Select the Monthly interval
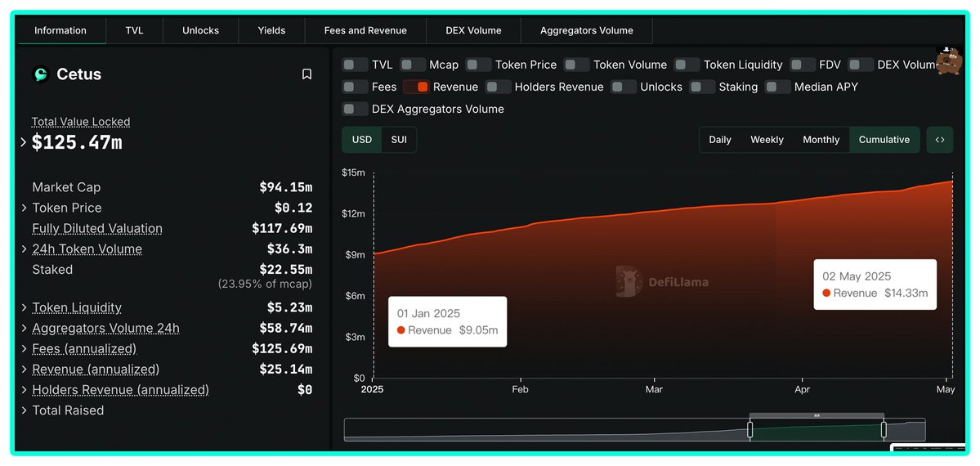Screen dimensions: 980x466 [821, 140]
